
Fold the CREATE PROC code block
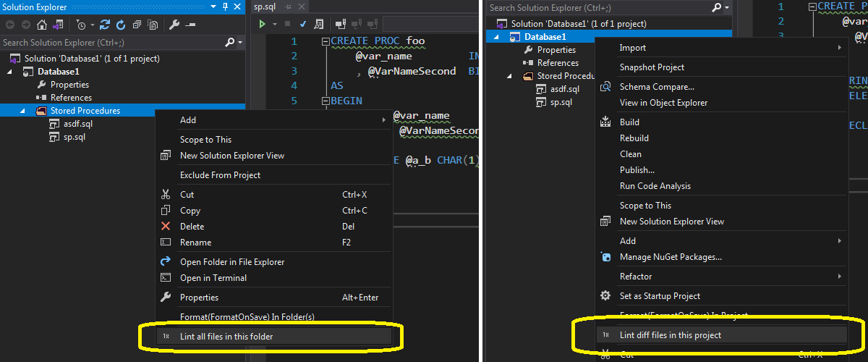coord(325,42)
